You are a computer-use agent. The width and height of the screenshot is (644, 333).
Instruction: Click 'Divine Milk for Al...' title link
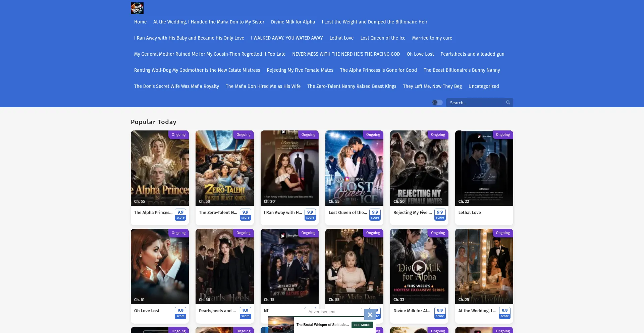point(412,311)
